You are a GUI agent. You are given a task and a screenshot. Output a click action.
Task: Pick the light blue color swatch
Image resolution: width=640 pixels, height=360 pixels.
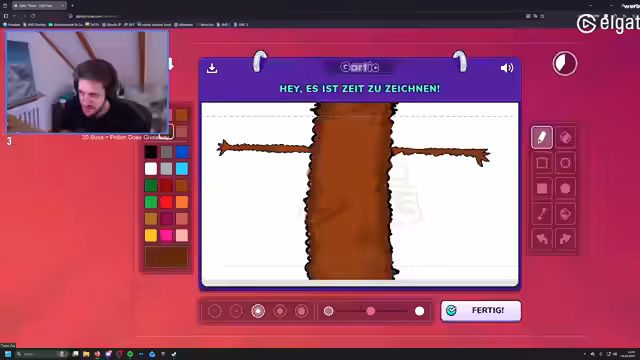click(182, 169)
